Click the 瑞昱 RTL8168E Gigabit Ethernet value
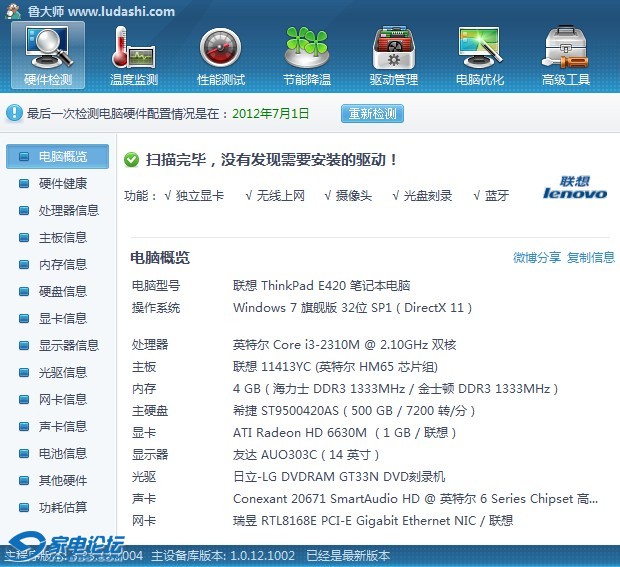Screen dimensions: 620x567 pyautogui.click(x=373, y=521)
